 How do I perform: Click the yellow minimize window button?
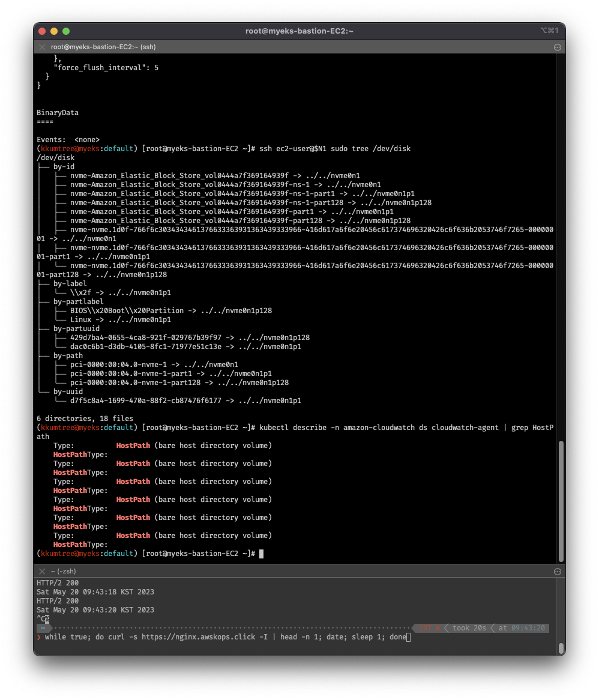coord(54,31)
